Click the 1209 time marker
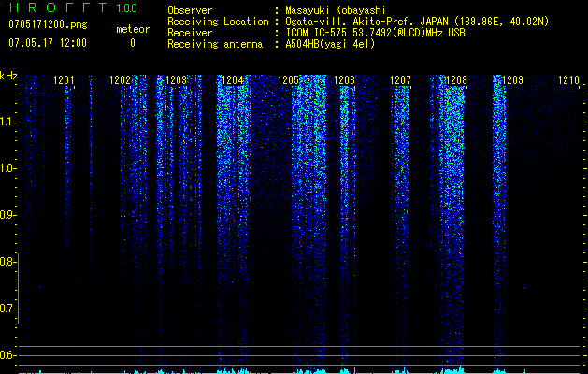Screen dimensions: 588x374 512,80
